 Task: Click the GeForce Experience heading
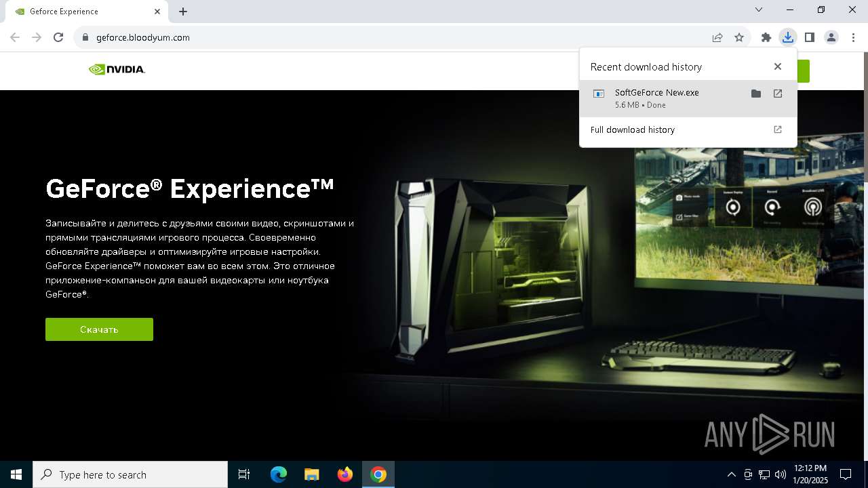(190, 188)
